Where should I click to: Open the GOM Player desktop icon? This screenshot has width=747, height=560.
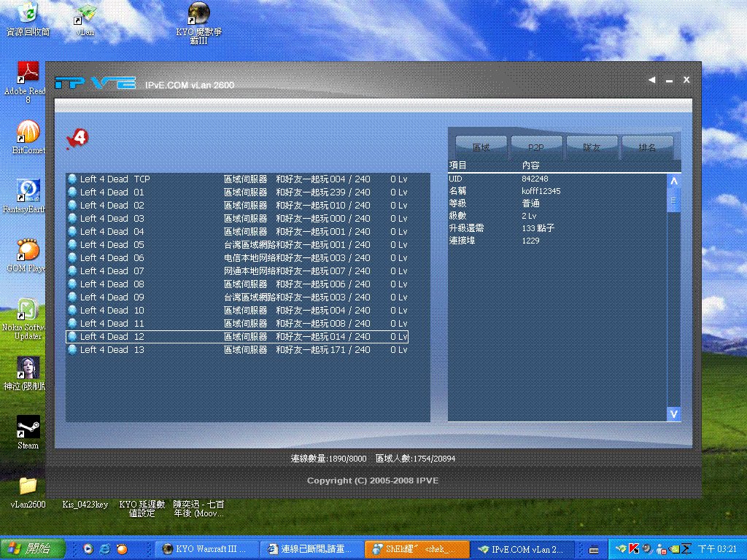tap(28, 250)
